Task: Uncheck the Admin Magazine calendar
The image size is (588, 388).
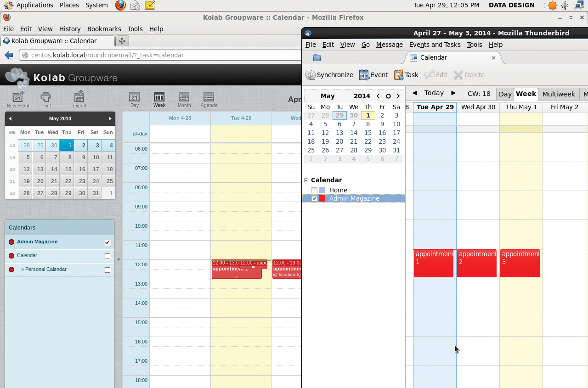Action: click(107, 242)
